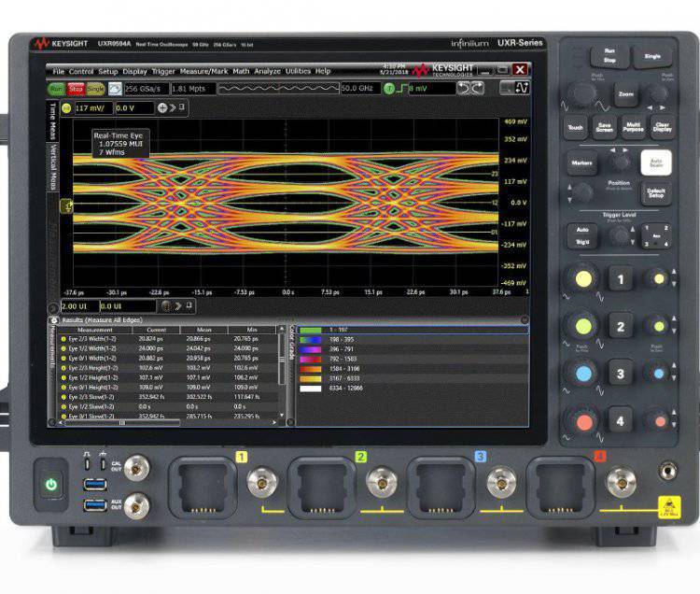Select the white Auto Scale hardware button
700x594 pixels.
pyautogui.click(x=656, y=163)
